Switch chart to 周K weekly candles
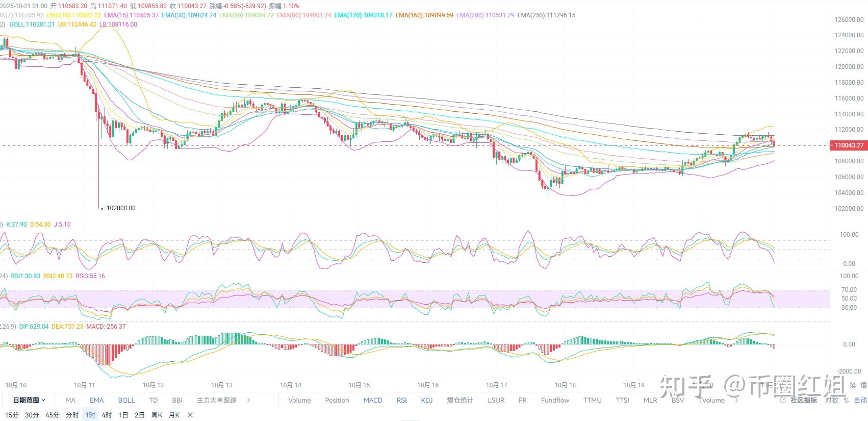Viewport: 868px width, 421px height. tap(157, 415)
